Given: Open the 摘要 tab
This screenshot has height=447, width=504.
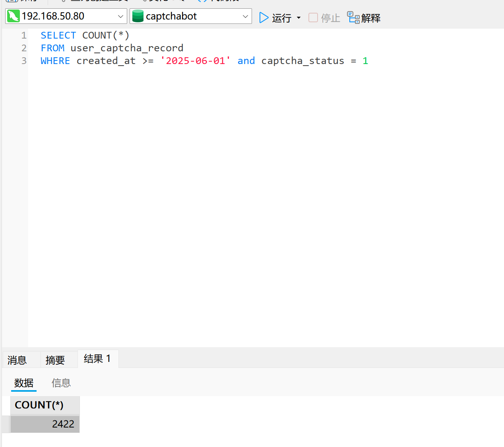Looking at the screenshot, I should coord(55,360).
